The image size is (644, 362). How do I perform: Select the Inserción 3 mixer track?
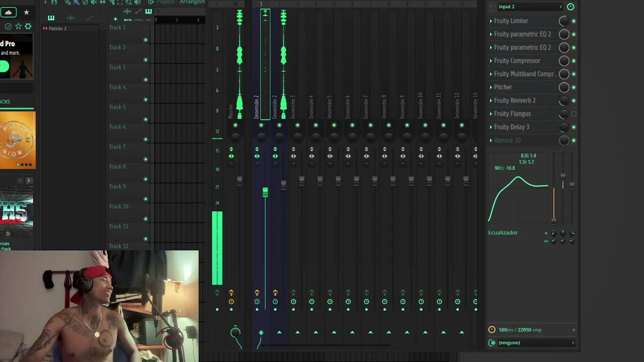pos(293,107)
